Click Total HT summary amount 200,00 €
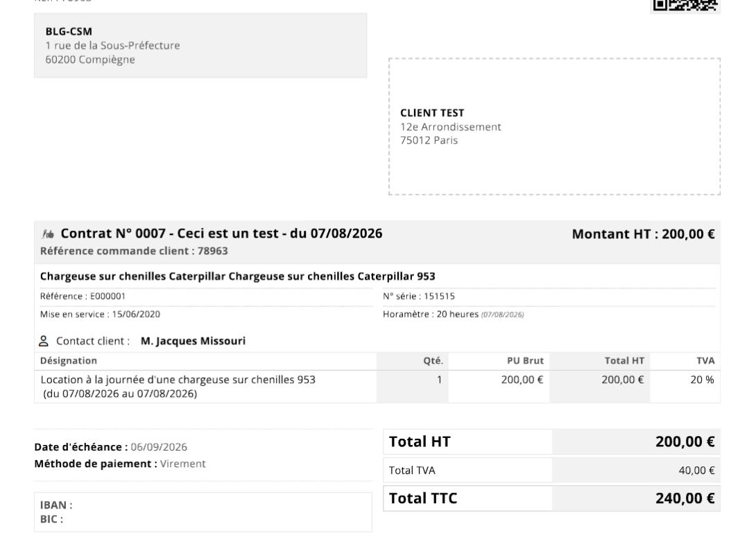The width and height of the screenshot is (740, 560). [x=685, y=442]
